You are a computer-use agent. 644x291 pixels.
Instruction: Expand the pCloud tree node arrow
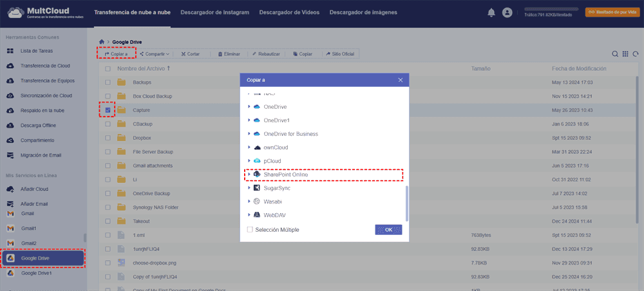click(x=249, y=161)
